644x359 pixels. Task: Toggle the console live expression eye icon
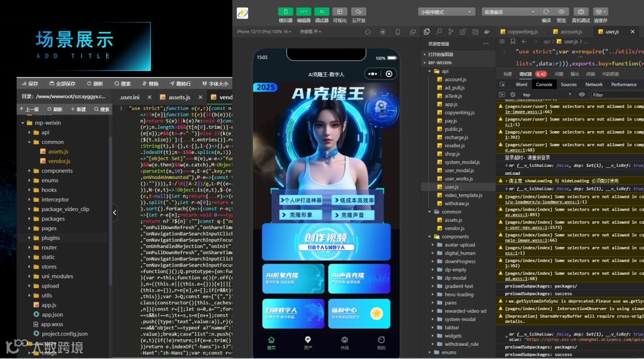coord(581,94)
